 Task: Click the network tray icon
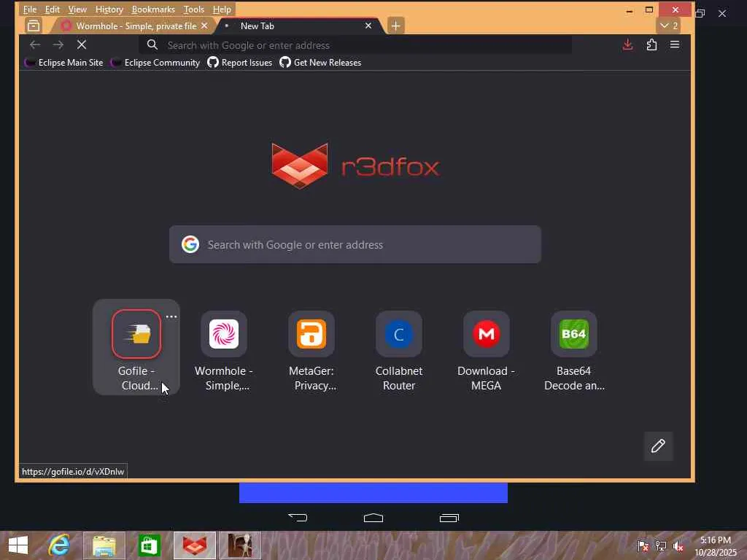(661, 545)
